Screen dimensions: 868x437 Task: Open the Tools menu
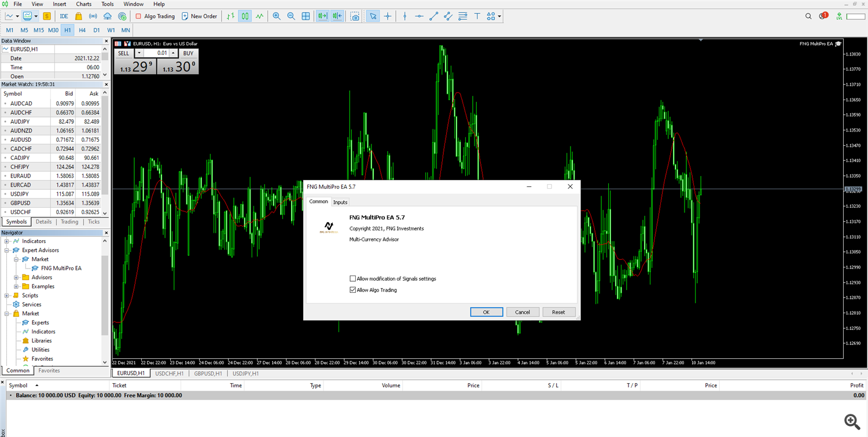click(x=108, y=4)
